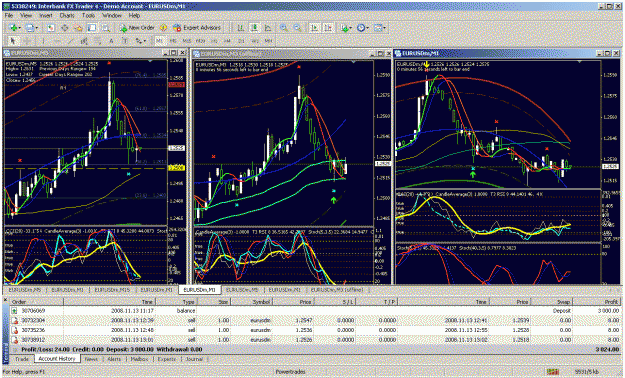The image size is (625, 378).
Task: Select the Fibonacci retracement drawing tool
Action: coord(97,41)
